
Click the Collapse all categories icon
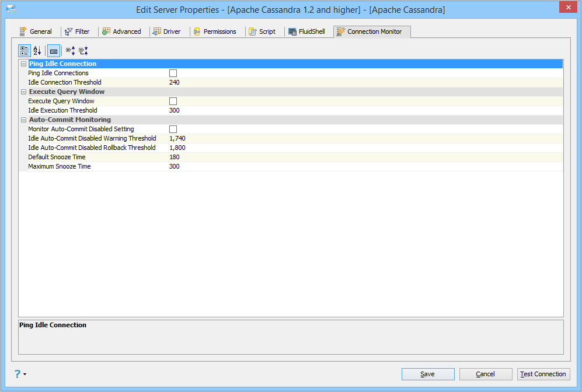coord(83,51)
